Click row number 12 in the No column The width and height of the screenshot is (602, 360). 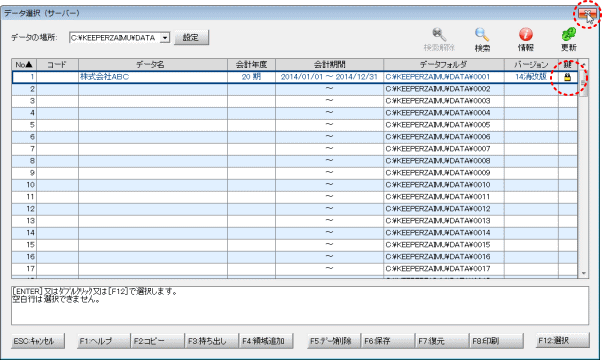[x=24, y=209]
